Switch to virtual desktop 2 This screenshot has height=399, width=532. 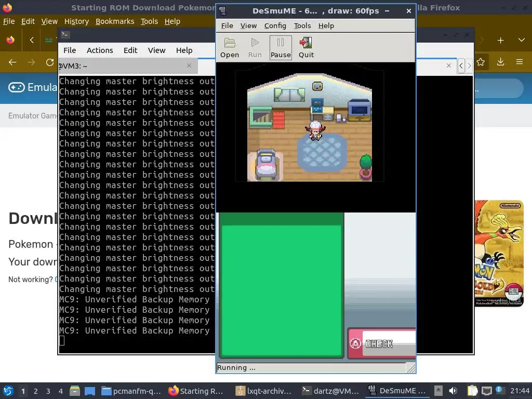(x=36, y=391)
